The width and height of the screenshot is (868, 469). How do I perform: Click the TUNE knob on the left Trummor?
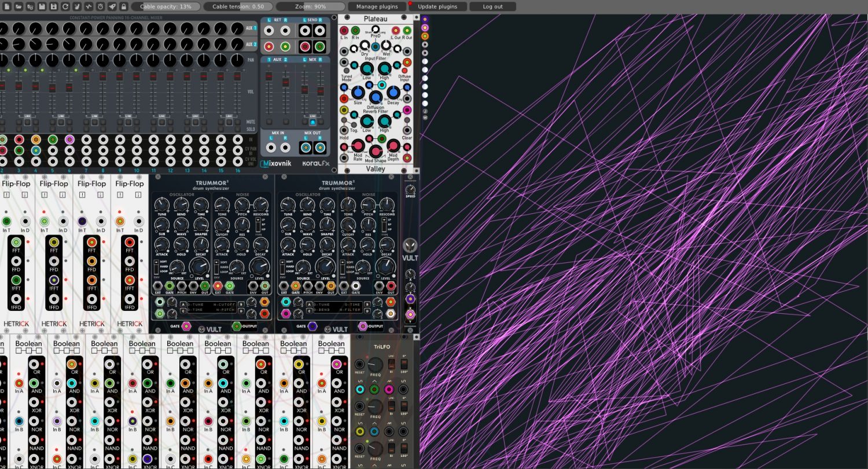[163, 204]
